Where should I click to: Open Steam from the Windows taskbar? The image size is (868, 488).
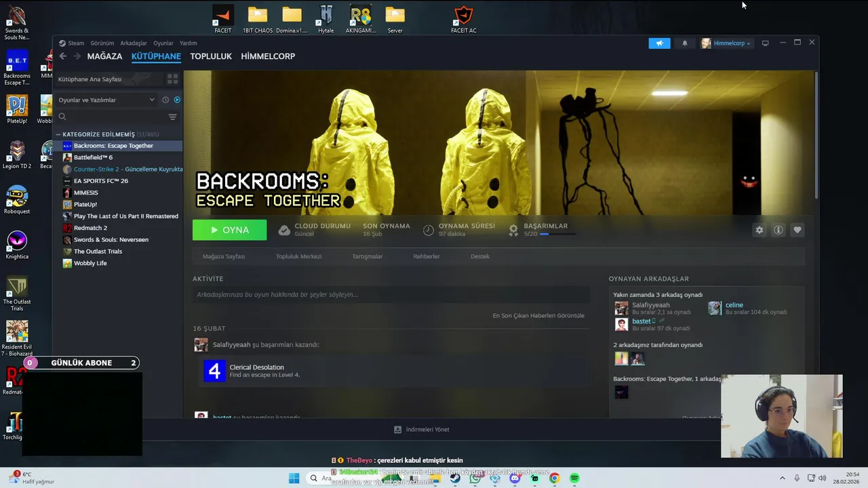tap(455, 478)
